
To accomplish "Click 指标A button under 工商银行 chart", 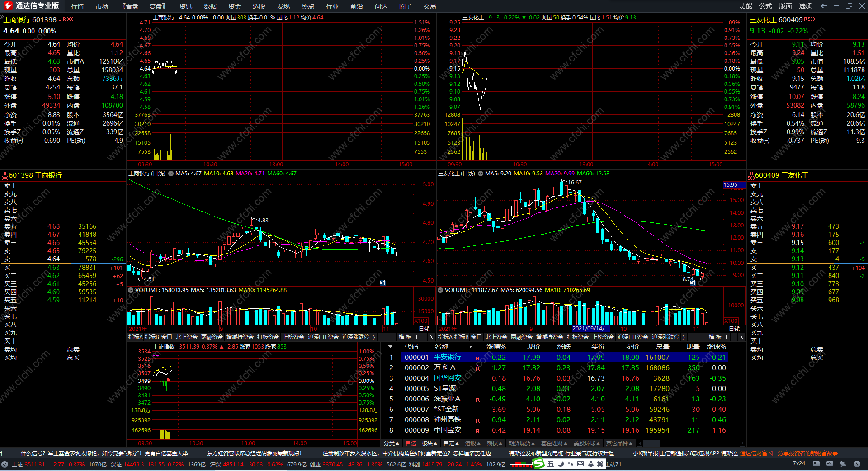I will pyautogui.click(x=135, y=337).
